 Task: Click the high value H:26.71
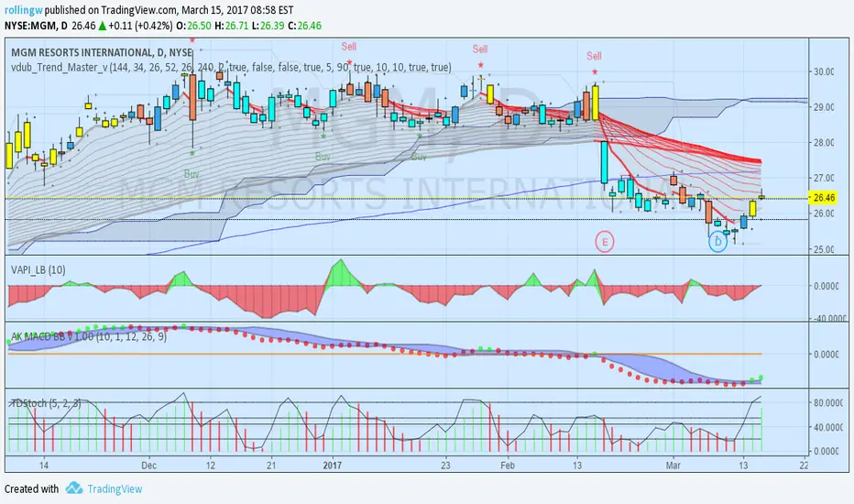coord(232,26)
